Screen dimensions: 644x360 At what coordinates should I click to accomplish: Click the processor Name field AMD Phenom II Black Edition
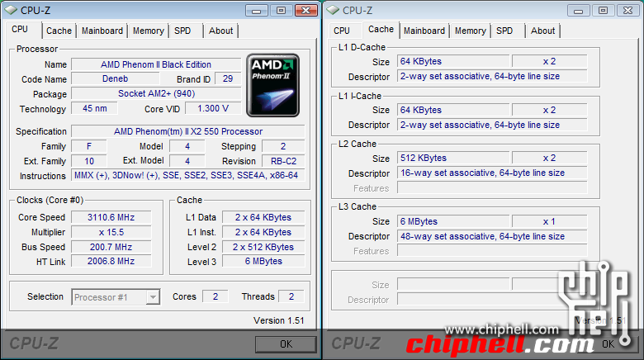tap(156, 64)
